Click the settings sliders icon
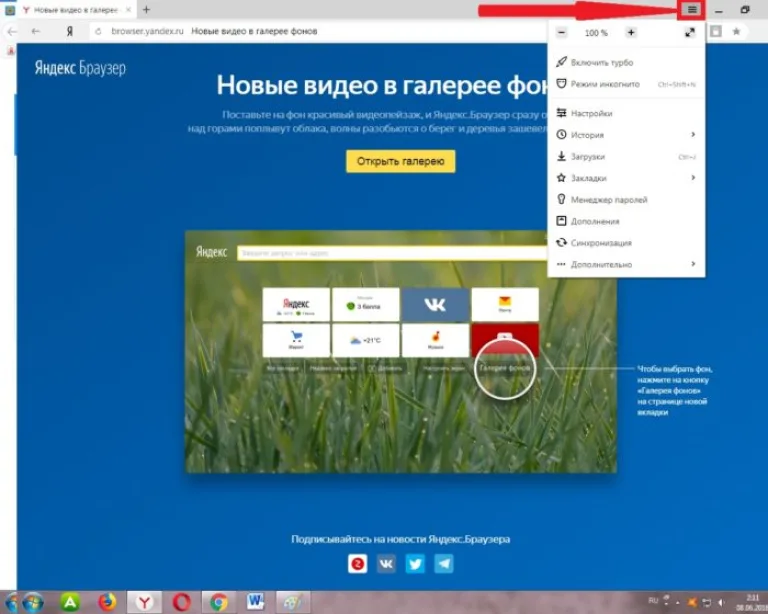The height and width of the screenshot is (614, 768). pyautogui.click(x=561, y=113)
